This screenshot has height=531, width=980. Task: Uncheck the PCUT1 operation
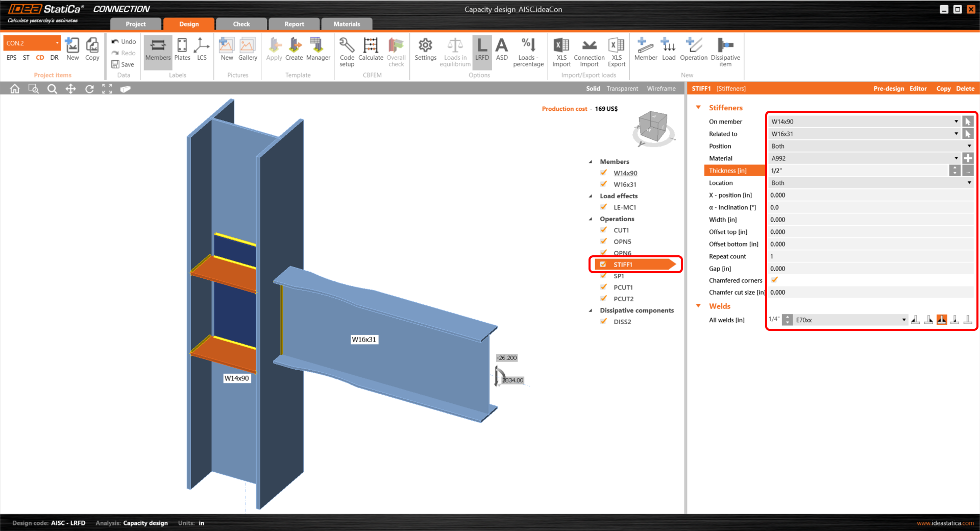(x=603, y=287)
